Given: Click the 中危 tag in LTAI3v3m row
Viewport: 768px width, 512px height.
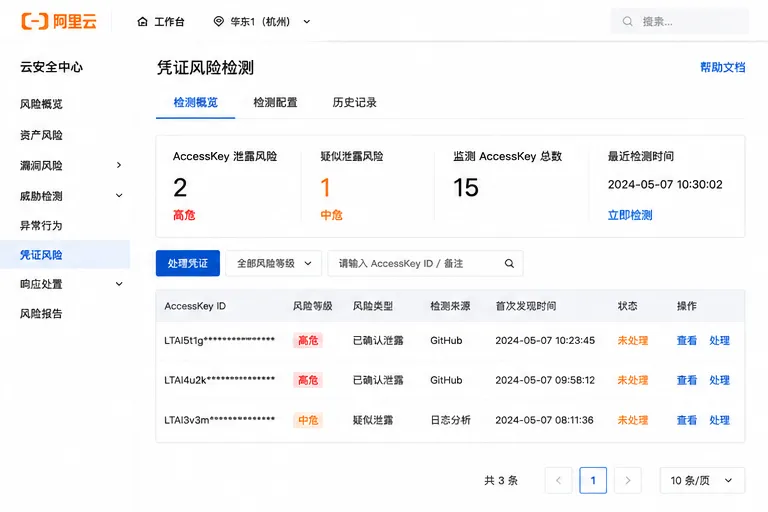Looking at the screenshot, I should pos(308,420).
